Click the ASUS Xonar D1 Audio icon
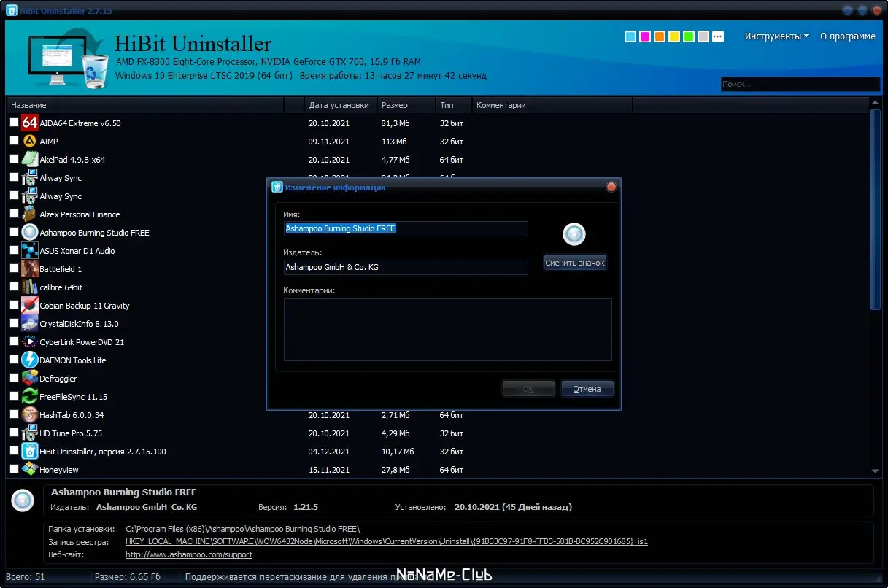888x588 pixels. click(30, 250)
